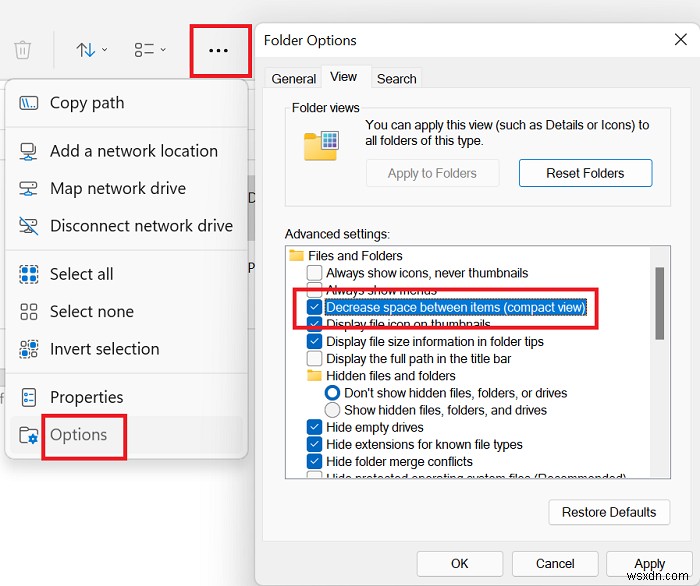
Task: Select Don't show hidden files radio button
Action: 332,393
